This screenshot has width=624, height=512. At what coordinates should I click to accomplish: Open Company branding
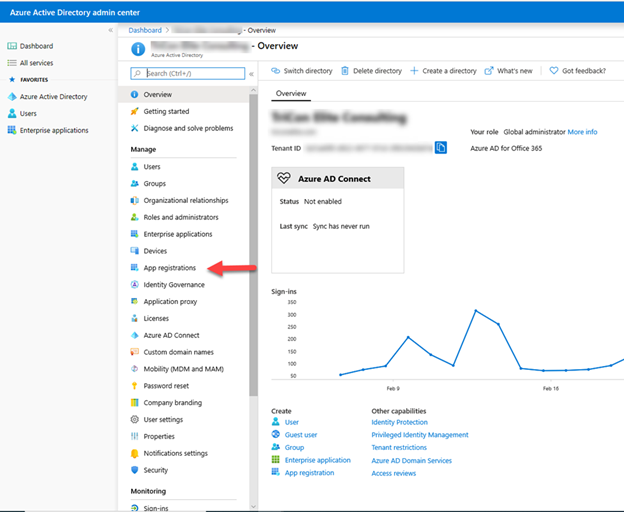(172, 403)
